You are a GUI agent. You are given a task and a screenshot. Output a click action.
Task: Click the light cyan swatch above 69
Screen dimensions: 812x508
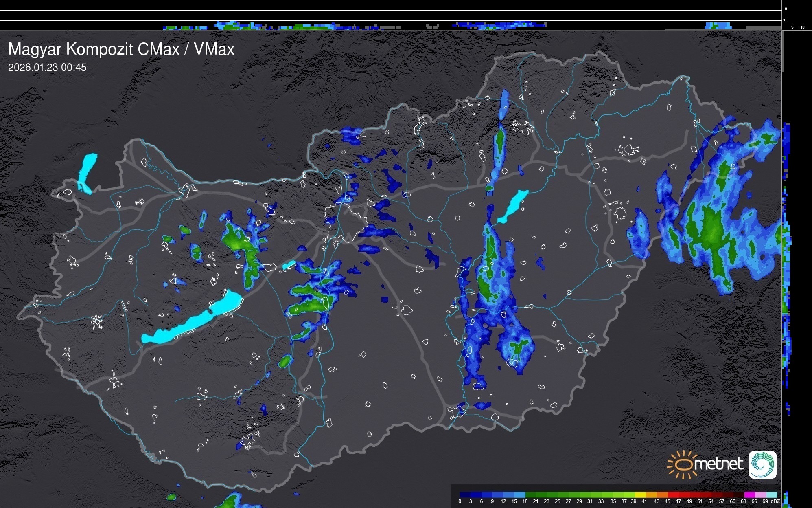772,495
